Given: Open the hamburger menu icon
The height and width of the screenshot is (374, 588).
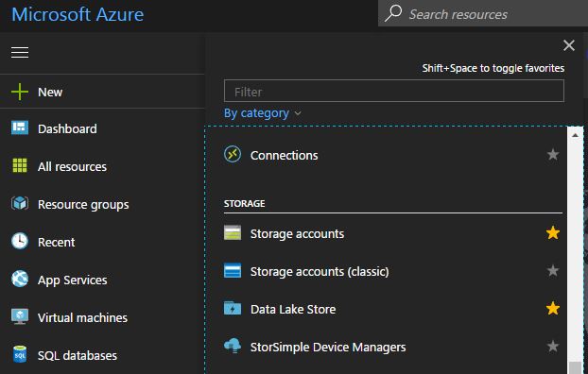Looking at the screenshot, I should (20, 53).
